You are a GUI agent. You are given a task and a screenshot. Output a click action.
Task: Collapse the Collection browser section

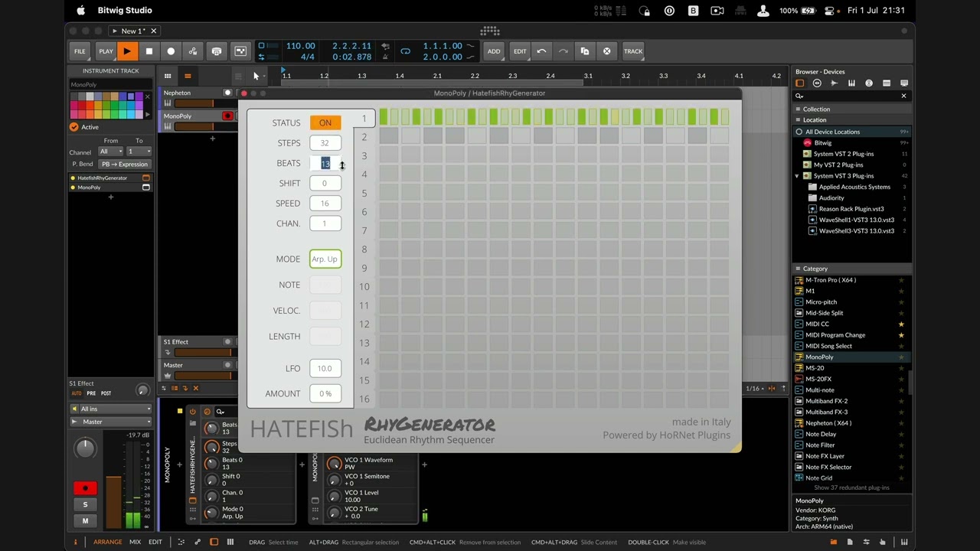(798, 109)
